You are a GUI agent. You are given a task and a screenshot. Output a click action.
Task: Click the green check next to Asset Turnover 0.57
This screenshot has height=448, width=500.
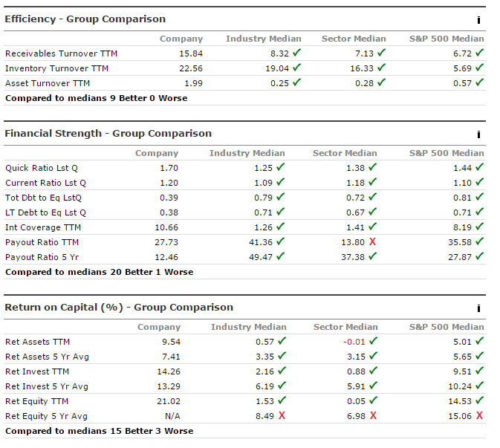point(479,83)
